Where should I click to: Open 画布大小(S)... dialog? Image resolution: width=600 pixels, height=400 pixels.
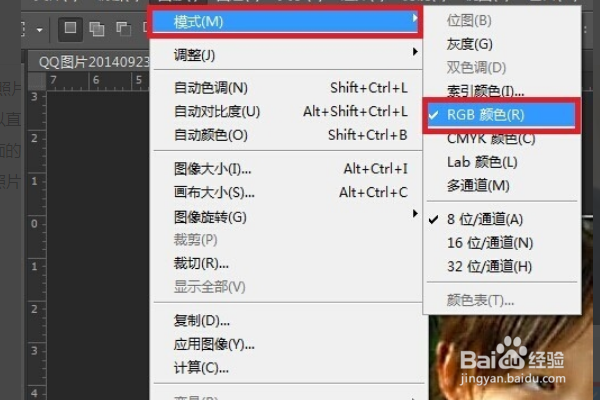(288, 192)
